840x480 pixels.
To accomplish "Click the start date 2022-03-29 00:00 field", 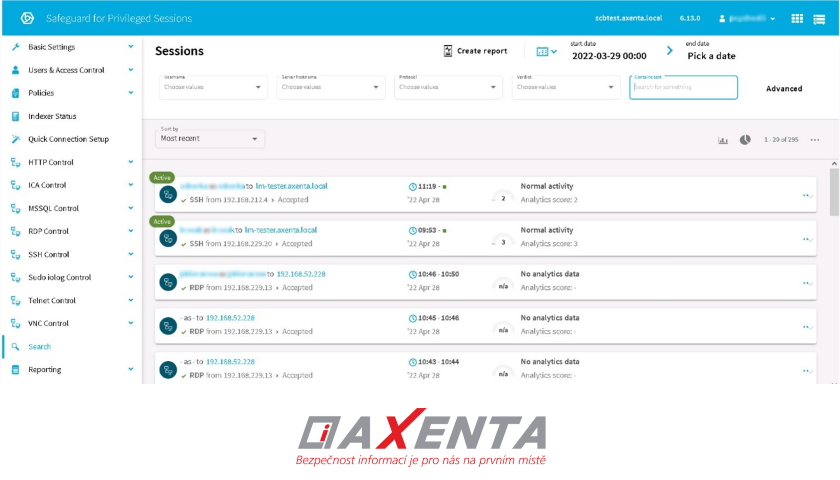I will (609, 56).
